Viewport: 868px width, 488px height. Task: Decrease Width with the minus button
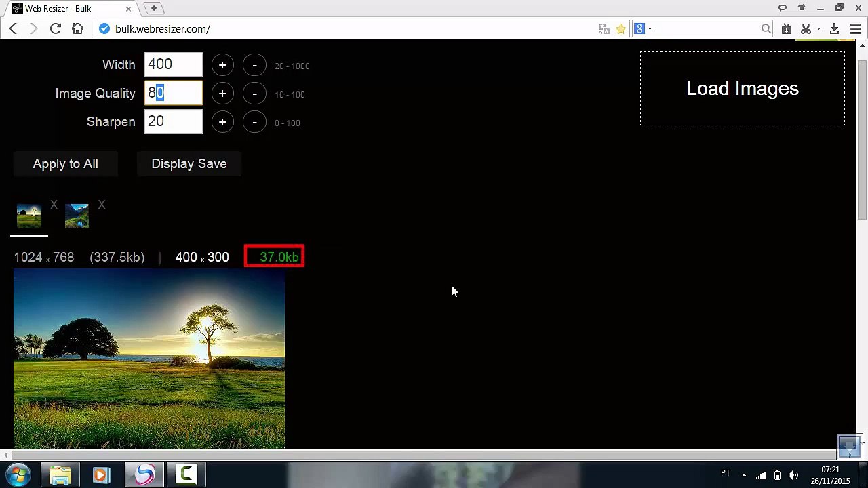pos(254,65)
